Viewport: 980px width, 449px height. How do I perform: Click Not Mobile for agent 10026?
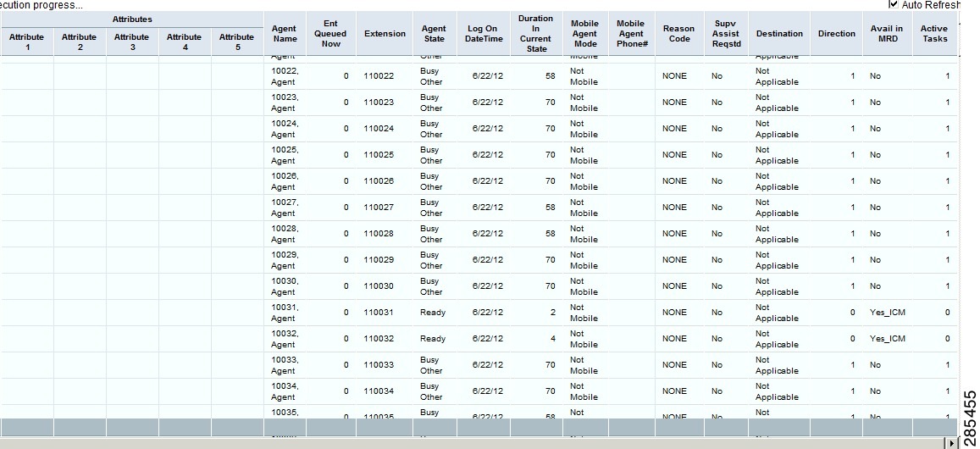coord(584,181)
